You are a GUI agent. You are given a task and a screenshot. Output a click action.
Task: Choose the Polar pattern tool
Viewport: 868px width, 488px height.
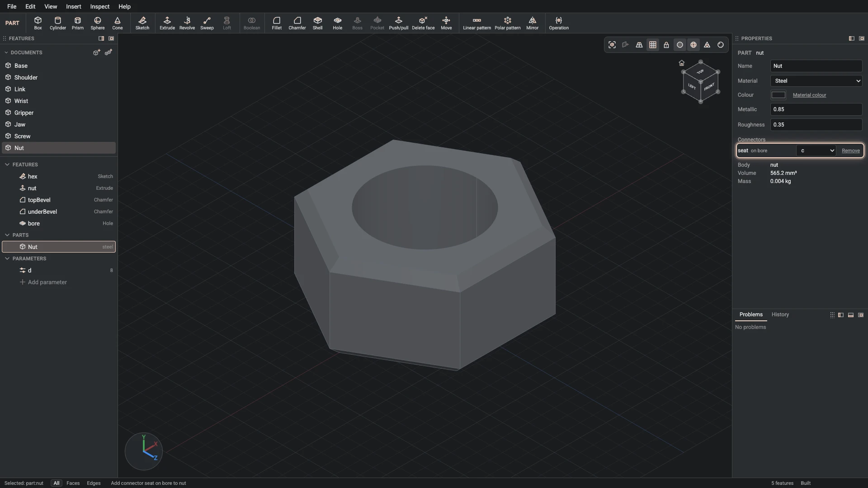click(507, 23)
